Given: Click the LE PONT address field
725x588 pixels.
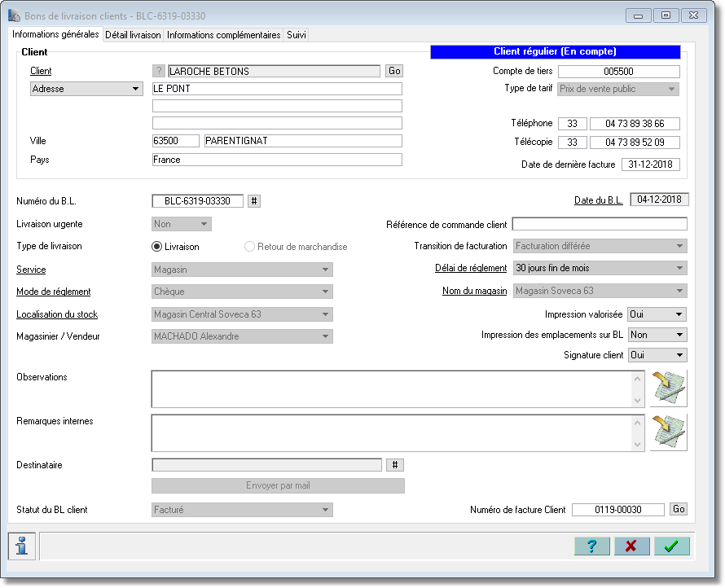Looking at the screenshot, I should coord(277,89).
